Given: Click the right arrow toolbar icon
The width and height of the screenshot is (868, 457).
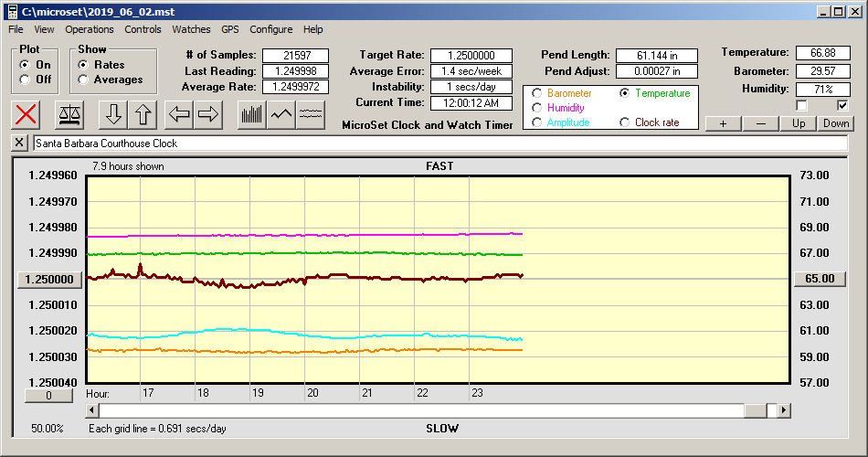Looking at the screenshot, I should pyautogui.click(x=209, y=114).
